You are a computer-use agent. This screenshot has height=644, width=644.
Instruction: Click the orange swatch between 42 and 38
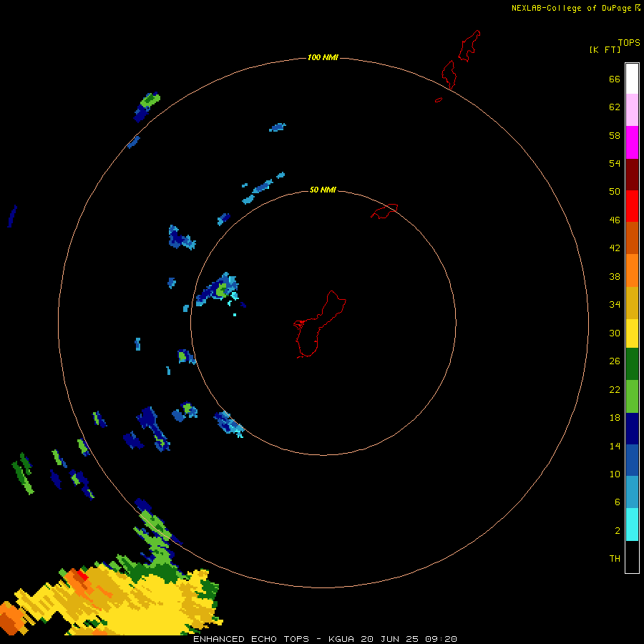[632, 270]
